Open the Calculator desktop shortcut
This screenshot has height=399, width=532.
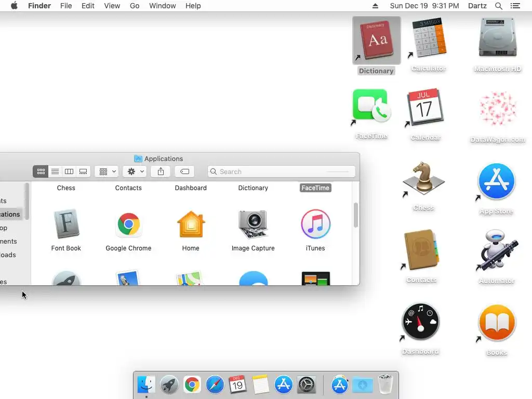click(429, 38)
